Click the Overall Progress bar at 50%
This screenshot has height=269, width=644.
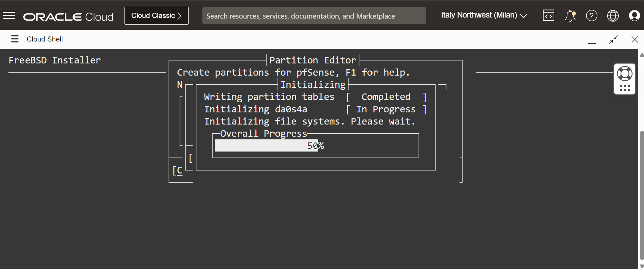point(315,146)
